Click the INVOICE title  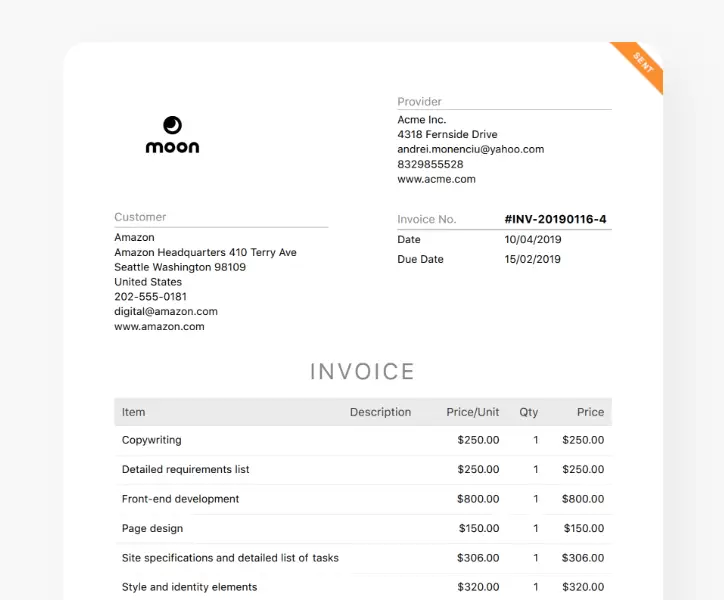point(362,372)
